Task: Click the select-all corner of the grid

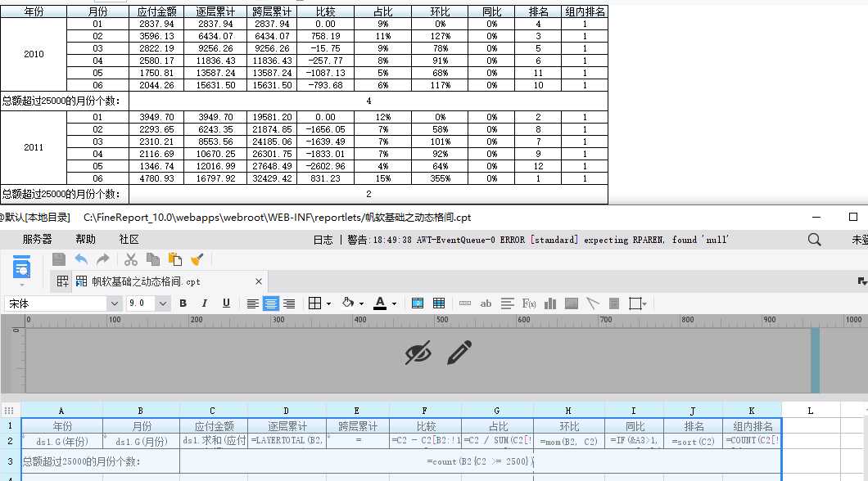Action: 9,410
